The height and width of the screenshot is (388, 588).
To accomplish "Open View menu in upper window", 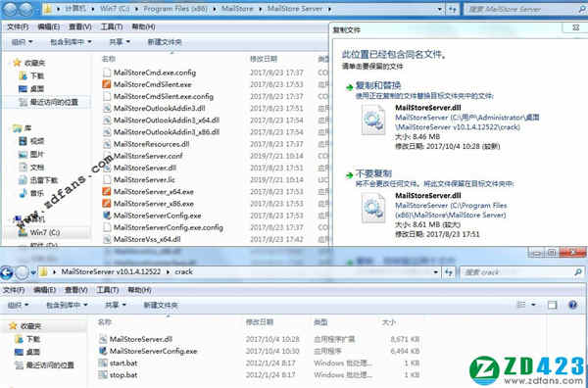I will point(80,27).
